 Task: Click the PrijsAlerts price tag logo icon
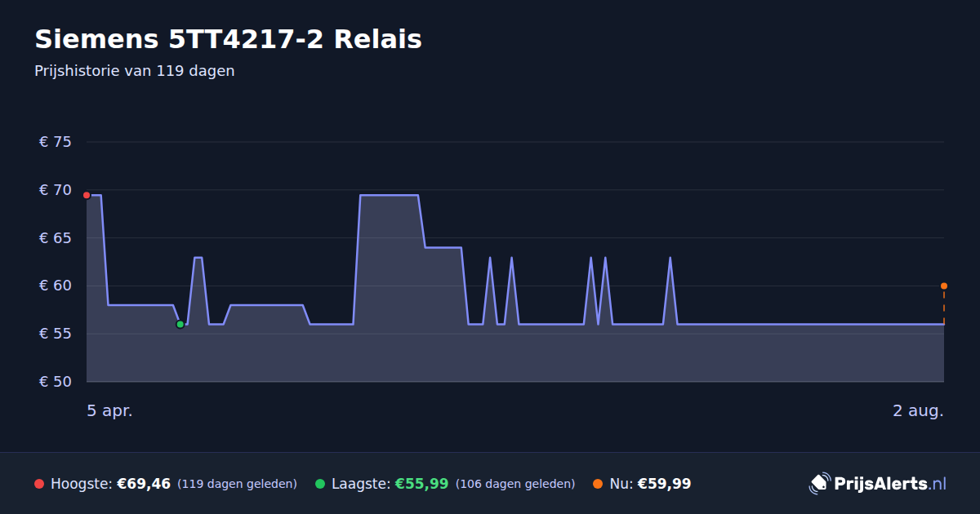tap(819, 484)
